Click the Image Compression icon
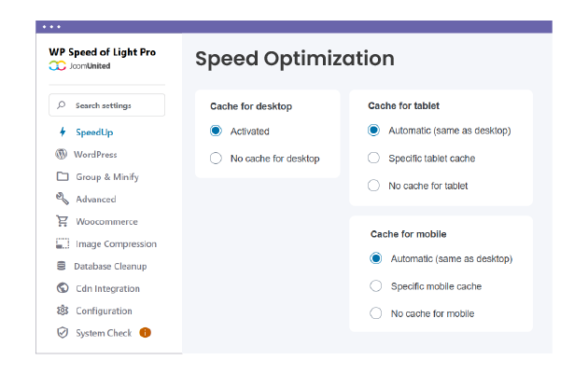 (63, 244)
